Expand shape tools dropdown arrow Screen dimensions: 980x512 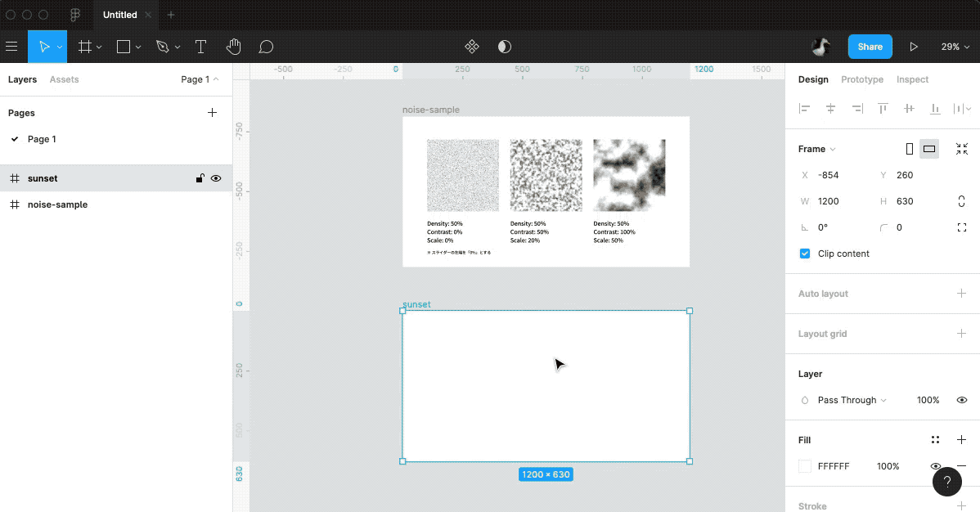tap(138, 47)
